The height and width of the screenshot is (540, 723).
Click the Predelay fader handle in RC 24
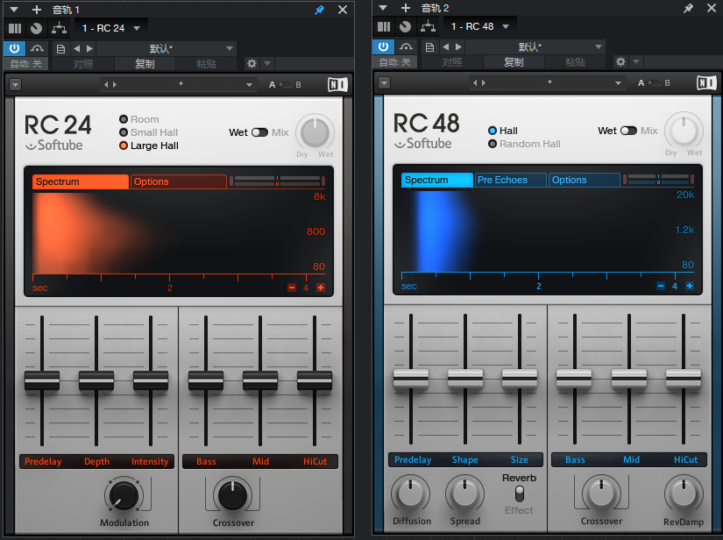(x=42, y=380)
